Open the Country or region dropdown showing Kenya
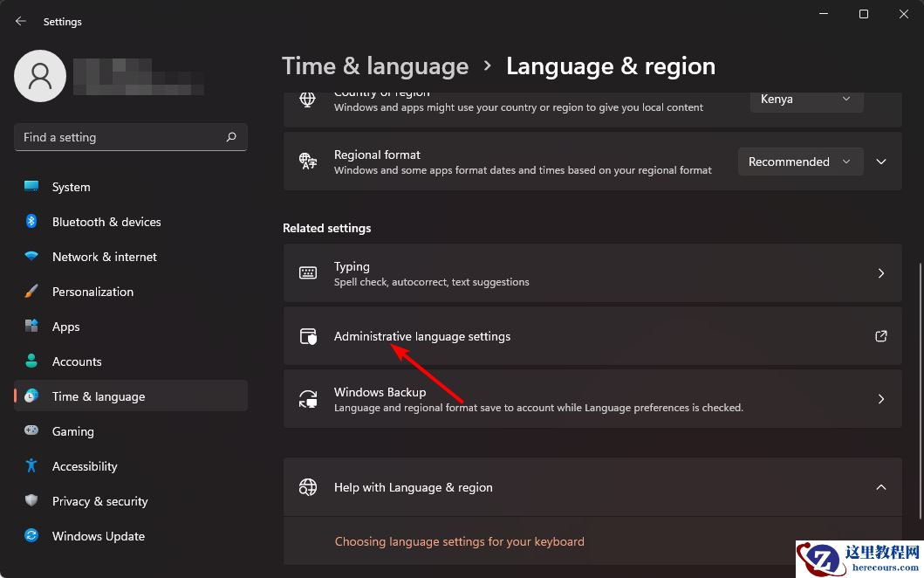 point(805,99)
